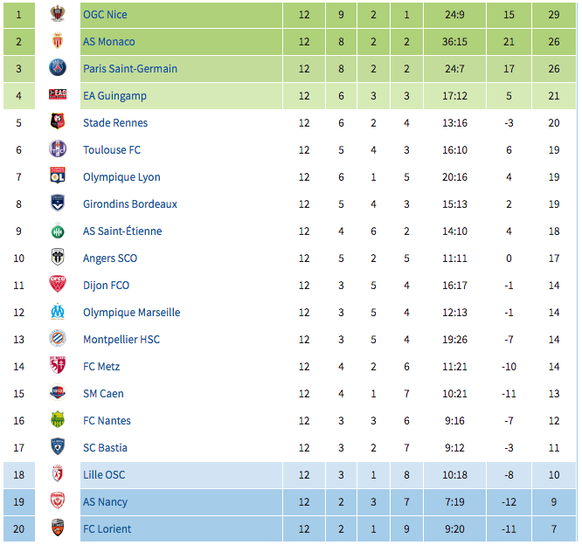Open the Dijon FCO team link
The width and height of the screenshot is (582, 545).
(106, 285)
